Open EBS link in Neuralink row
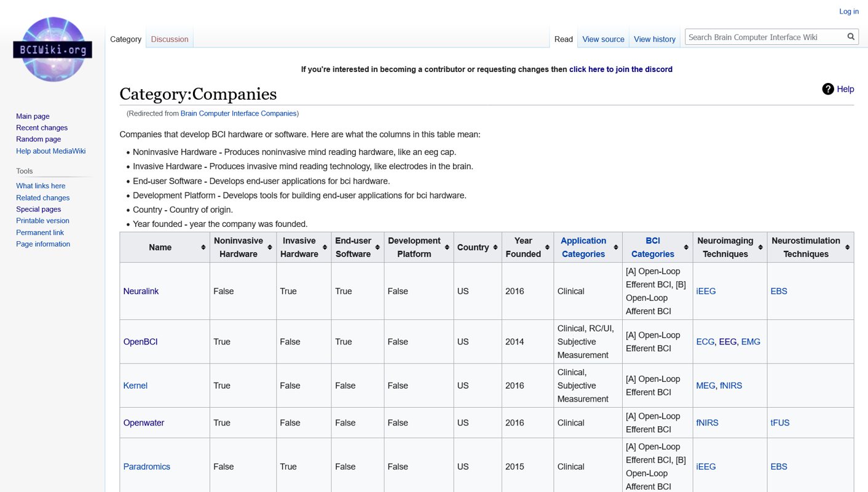The height and width of the screenshot is (492, 868). click(x=778, y=291)
